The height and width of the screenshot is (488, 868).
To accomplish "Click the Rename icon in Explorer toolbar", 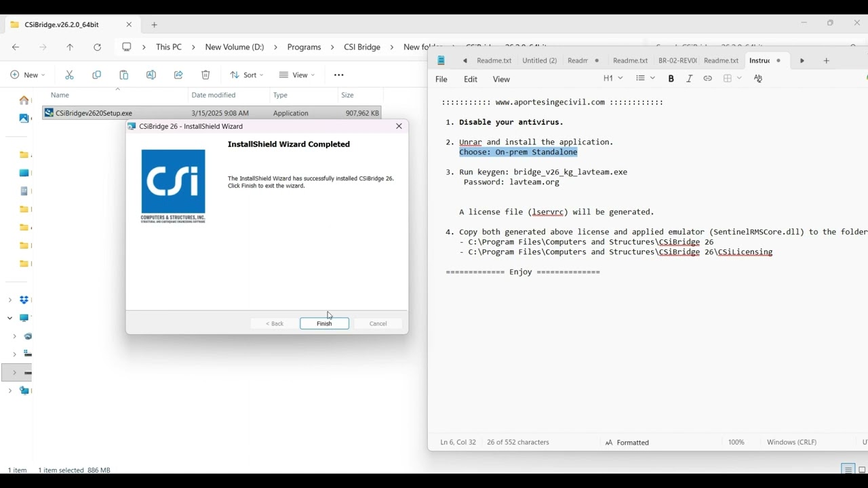I will tap(151, 75).
